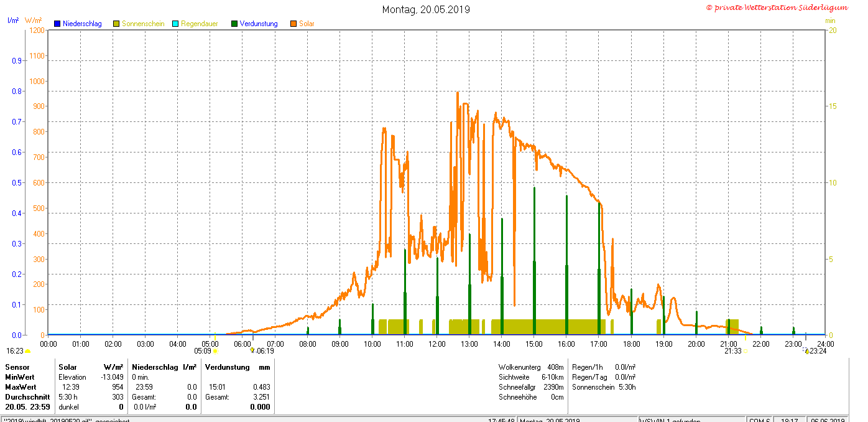This screenshot has height=422, width=868.
Task: Click the blue Niederschlag legend swatch
Action: coord(57,24)
